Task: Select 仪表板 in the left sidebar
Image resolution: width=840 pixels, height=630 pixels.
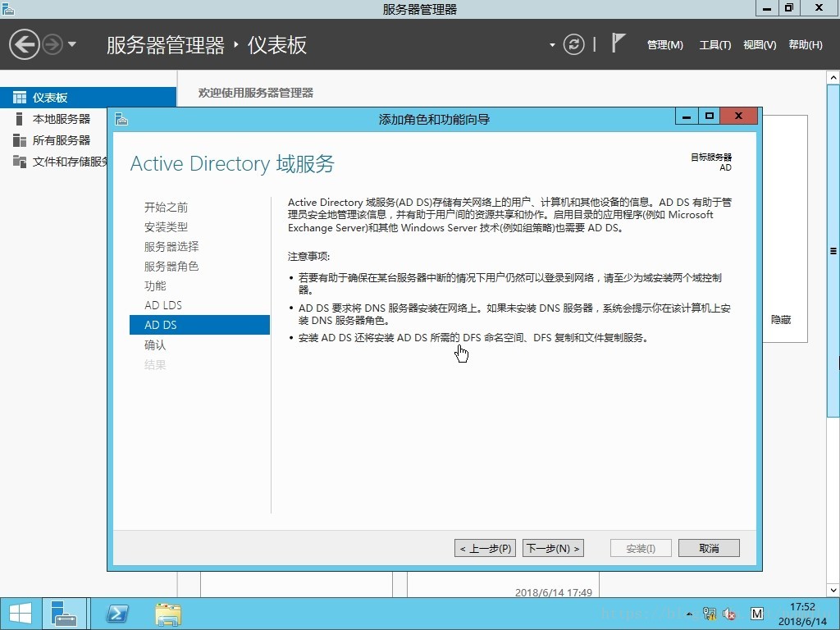Action: pos(88,98)
